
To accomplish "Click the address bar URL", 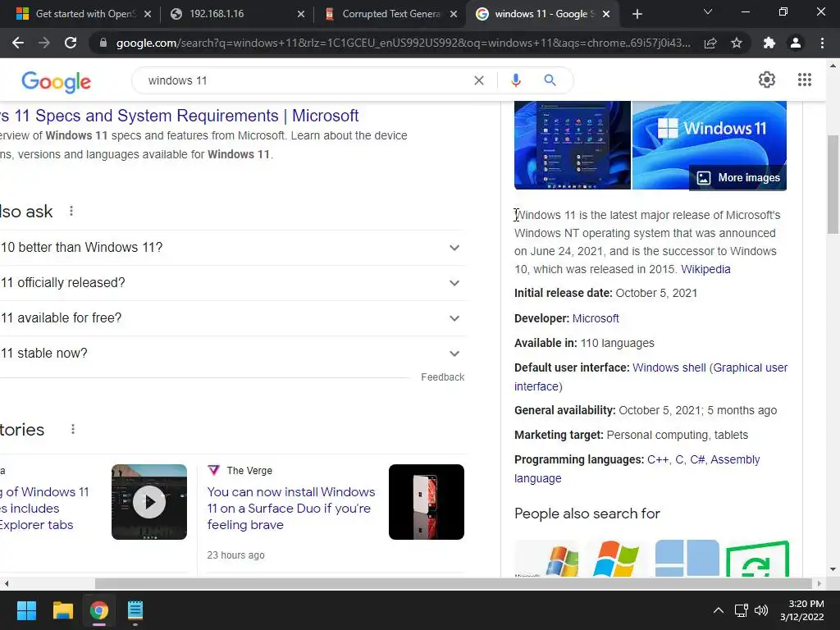I will coord(403,43).
